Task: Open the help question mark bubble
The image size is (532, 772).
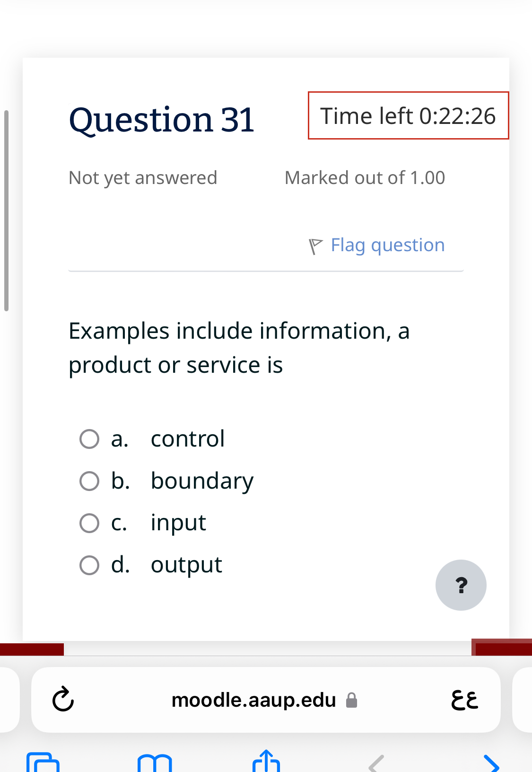Action: point(461,585)
